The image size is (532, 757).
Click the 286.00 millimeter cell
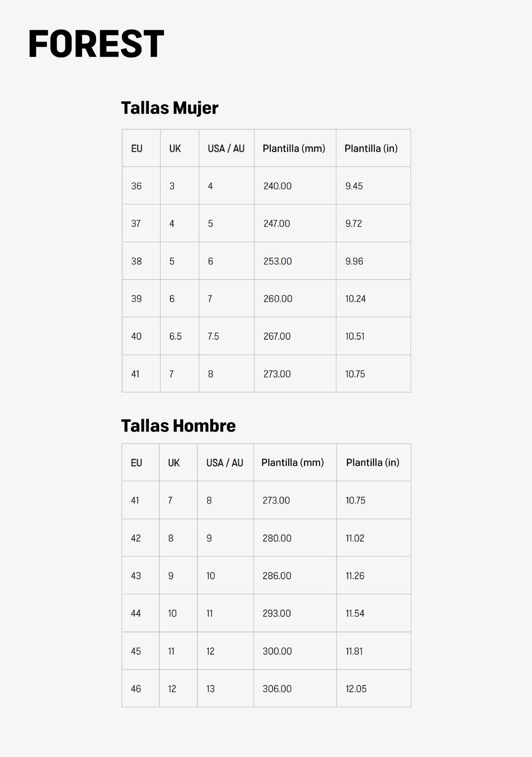tap(295, 575)
